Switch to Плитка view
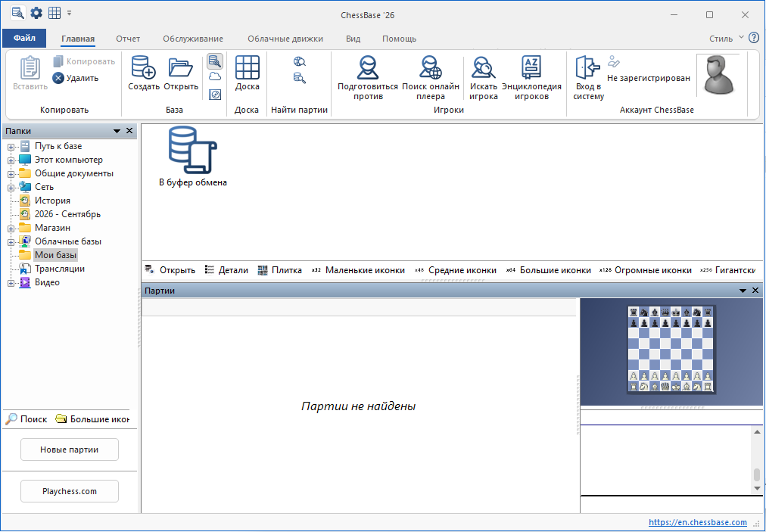This screenshot has height=532, width=766. click(x=279, y=270)
